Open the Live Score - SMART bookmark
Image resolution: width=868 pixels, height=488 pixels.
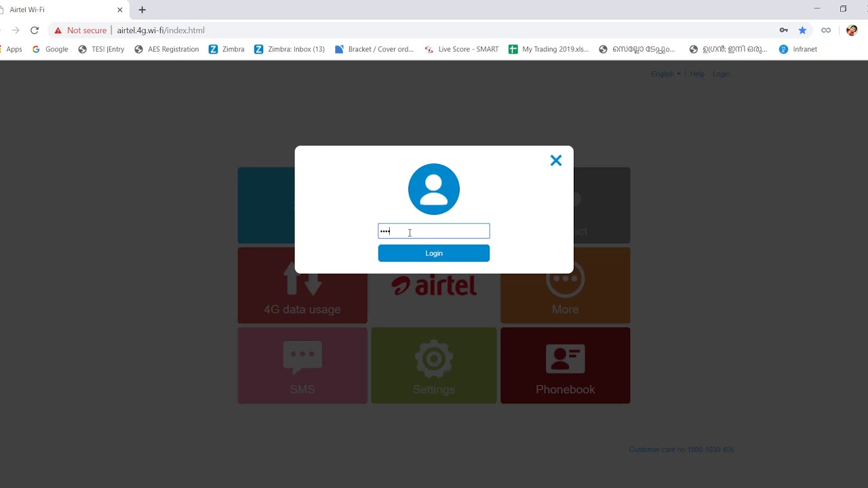coord(462,49)
